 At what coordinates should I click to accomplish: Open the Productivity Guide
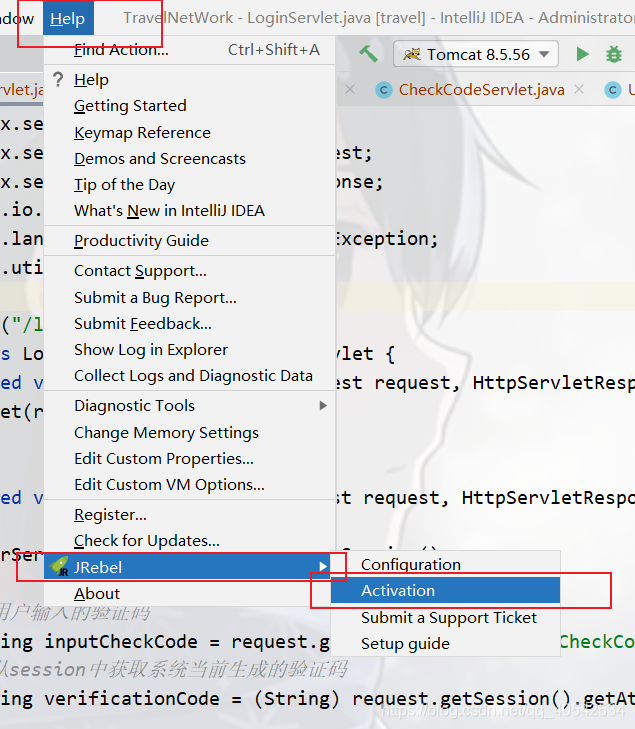coord(190,241)
